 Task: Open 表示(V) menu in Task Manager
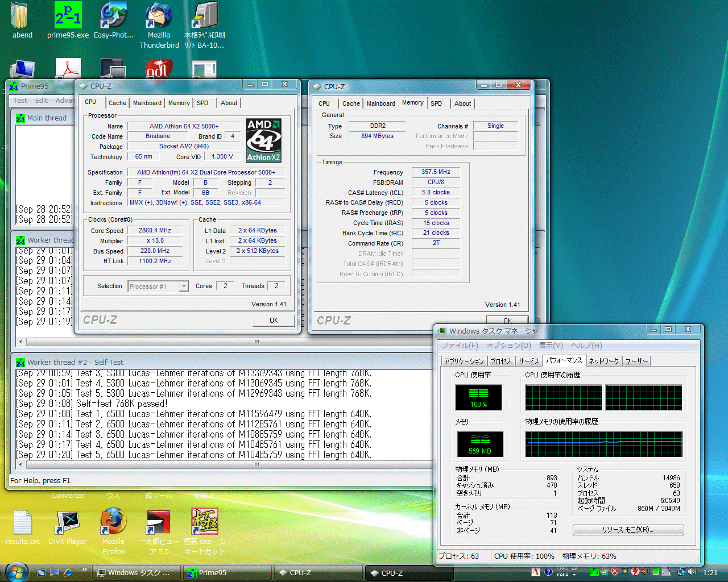(x=551, y=346)
